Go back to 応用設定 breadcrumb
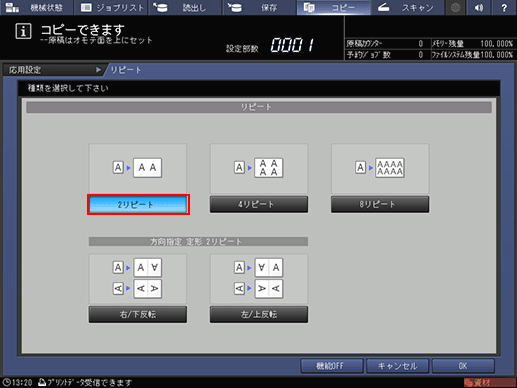 pyautogui.click(x=53, y=70)
